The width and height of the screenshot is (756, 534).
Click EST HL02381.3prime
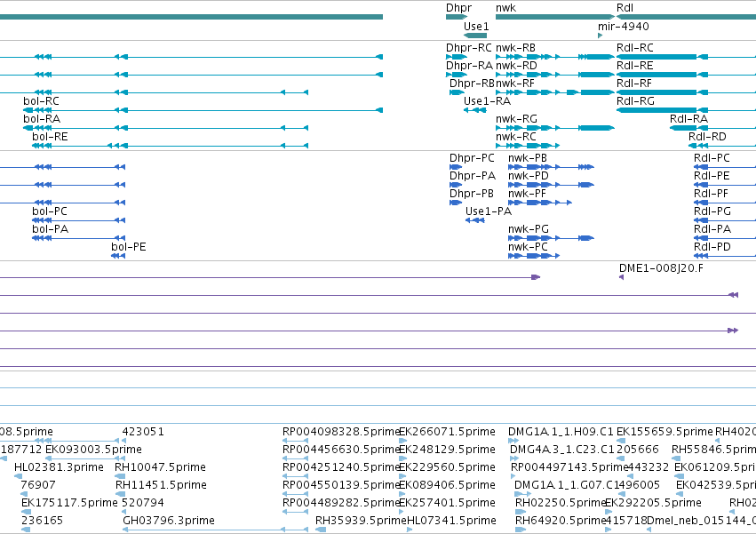click(x=59, y=467)
